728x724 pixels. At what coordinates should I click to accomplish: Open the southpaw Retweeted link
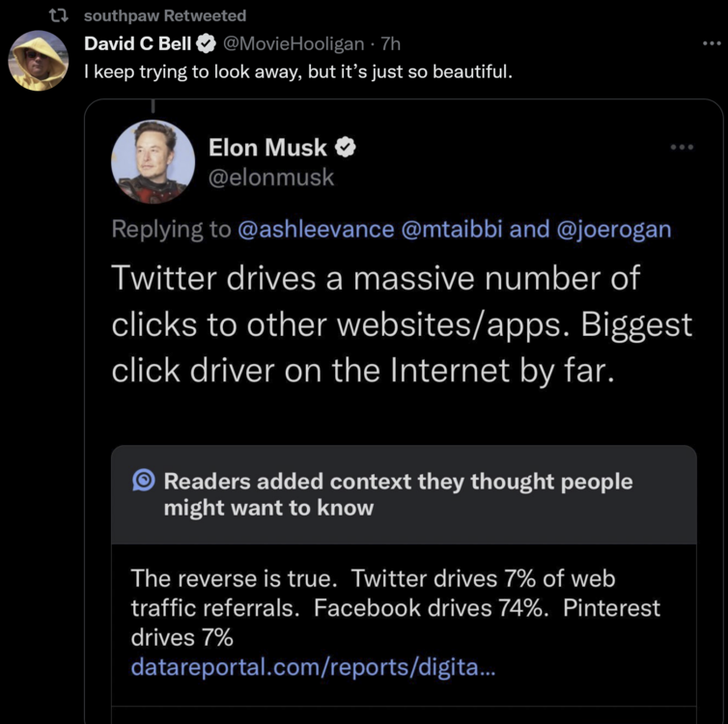click(165, 15)
